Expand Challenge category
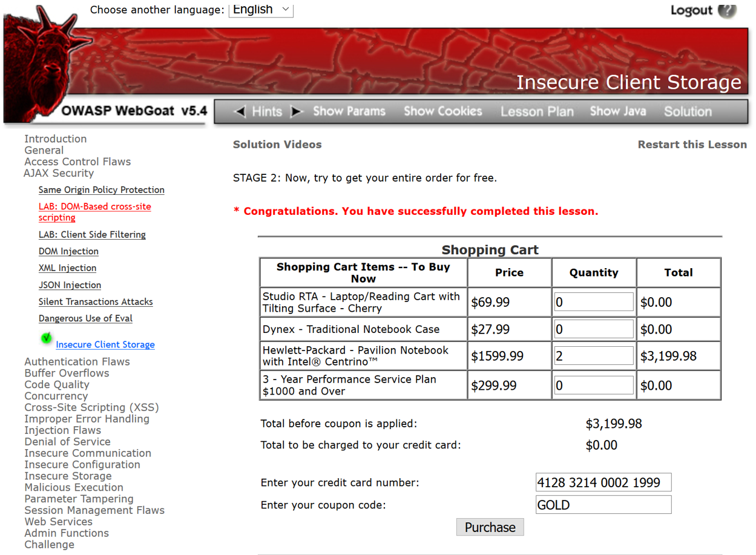This screenshot has height=555, width=756. coord(49,545)
